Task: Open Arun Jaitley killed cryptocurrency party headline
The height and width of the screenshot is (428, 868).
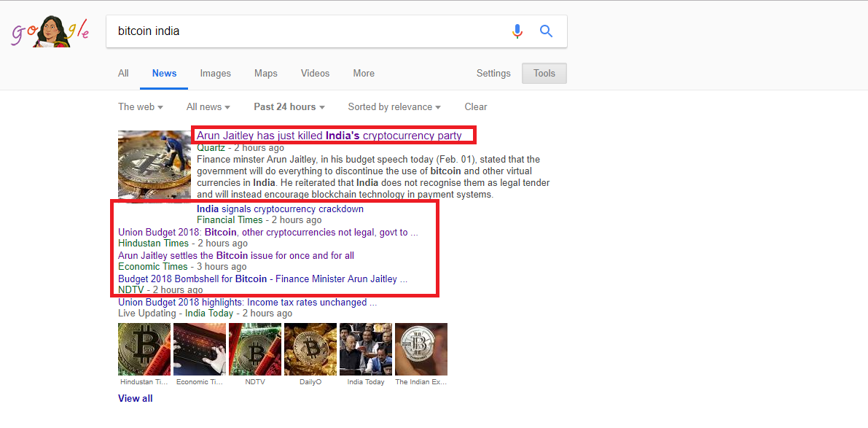Action: [329, 136]
